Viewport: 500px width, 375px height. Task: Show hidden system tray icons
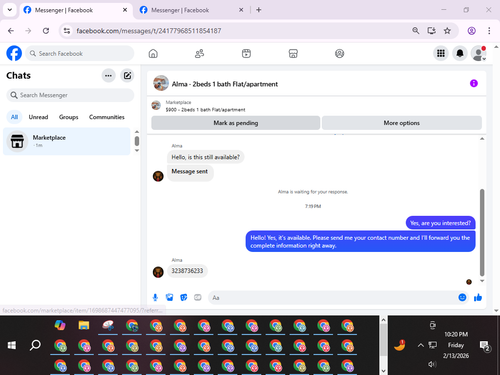click(421, 345)
